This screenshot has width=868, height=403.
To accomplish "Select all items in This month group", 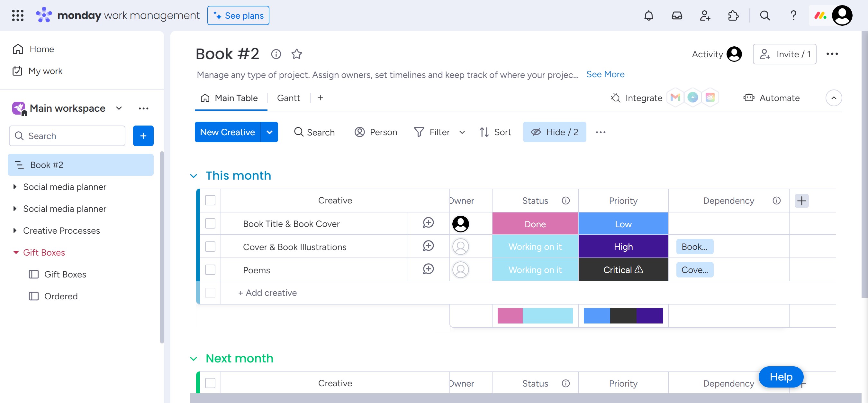I will pos(210,200).
